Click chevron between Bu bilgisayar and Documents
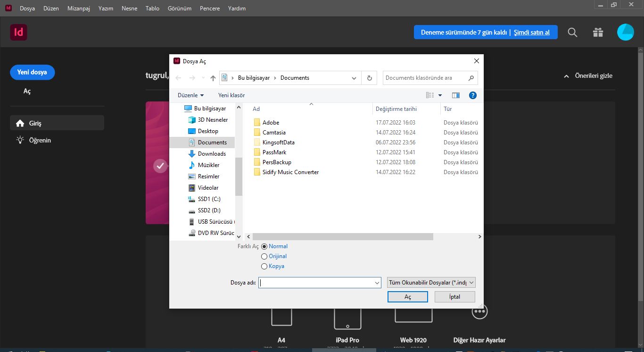Image resolution: width=644 pixels, height=352 pixels. coord(275,78)
